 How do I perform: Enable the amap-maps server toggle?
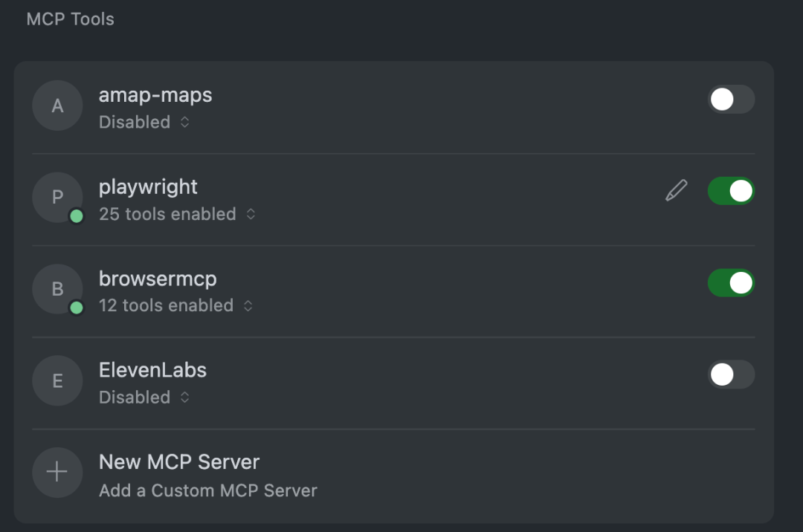tap(731, 100)
